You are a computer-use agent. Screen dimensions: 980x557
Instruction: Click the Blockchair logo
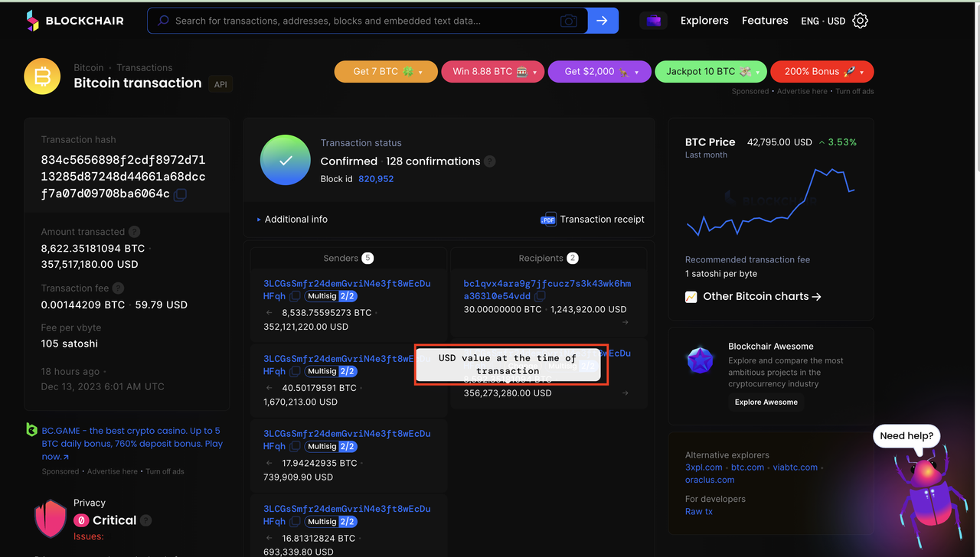click(75, 21)
